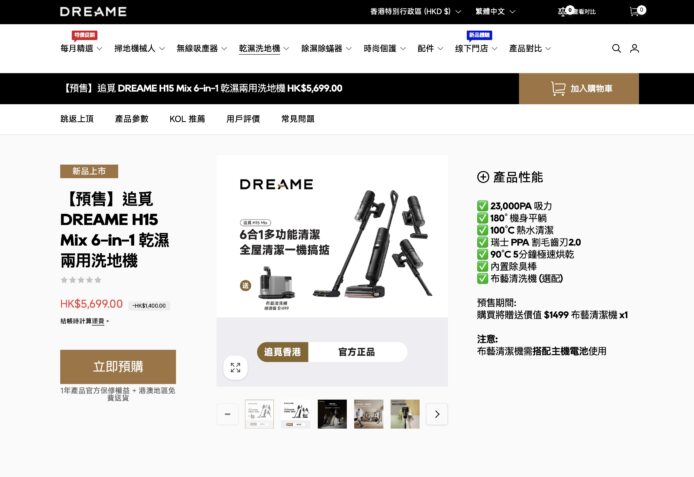694x477 pixels.
Task: Click the DREAME logo in header
Action: [x=93, y=12]
